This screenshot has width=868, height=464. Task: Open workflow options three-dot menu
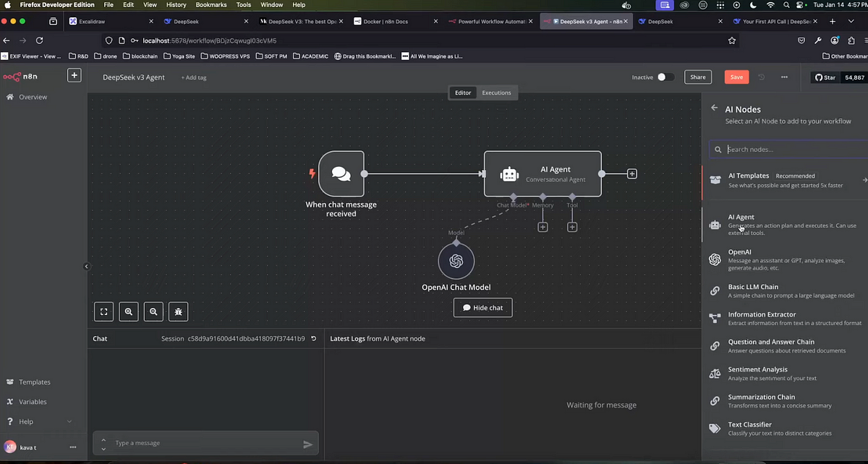[x=784, y=77]
